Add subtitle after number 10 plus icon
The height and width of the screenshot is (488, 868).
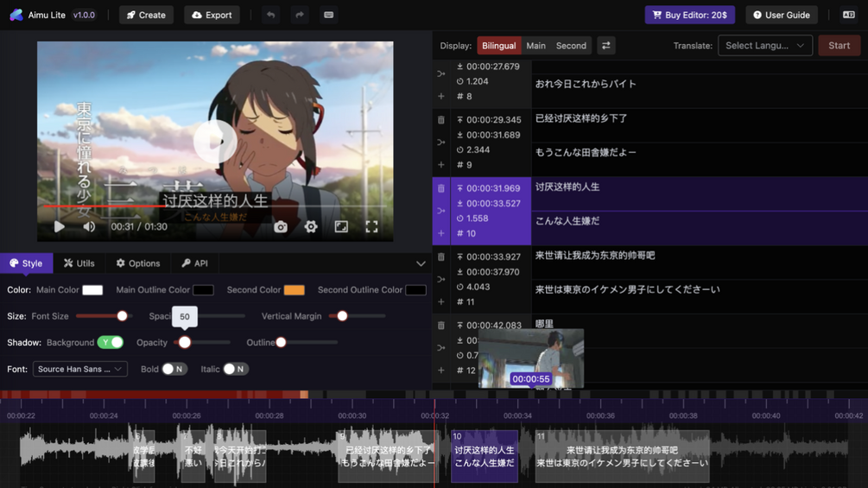441,233
